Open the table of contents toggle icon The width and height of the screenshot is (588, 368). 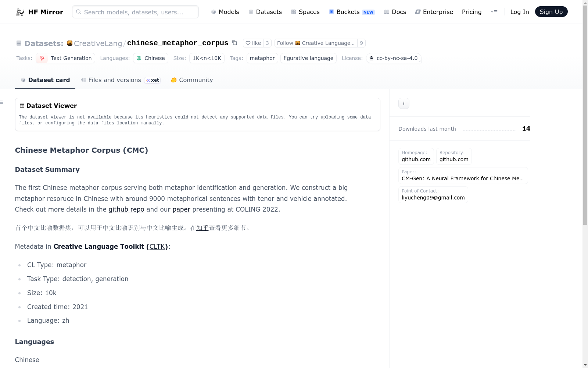point(1,102)
